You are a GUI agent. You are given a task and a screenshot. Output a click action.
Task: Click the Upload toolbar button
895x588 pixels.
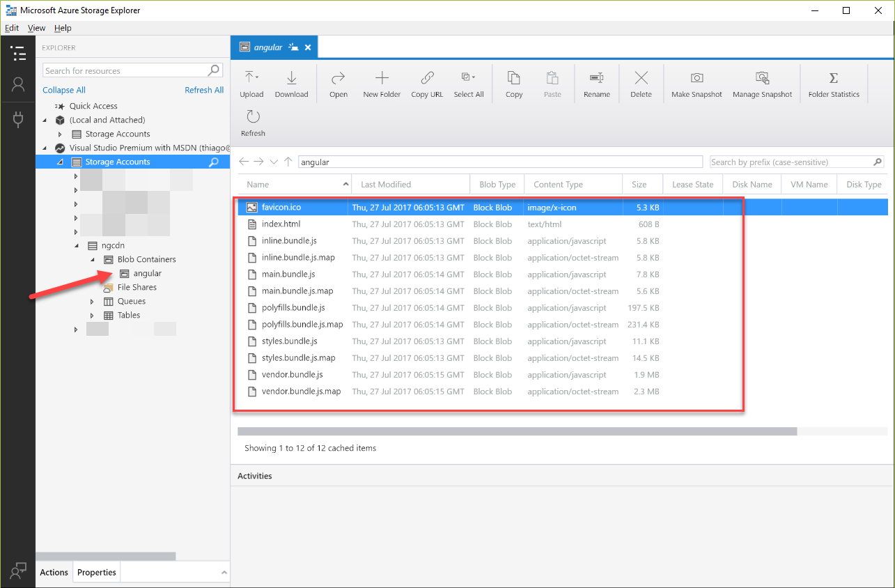(x=251, y=84)
